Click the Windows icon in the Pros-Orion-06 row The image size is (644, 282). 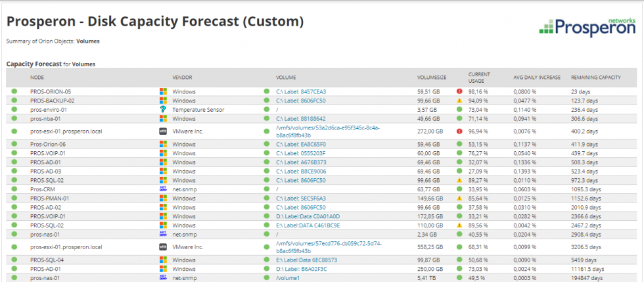coord(163,145)
